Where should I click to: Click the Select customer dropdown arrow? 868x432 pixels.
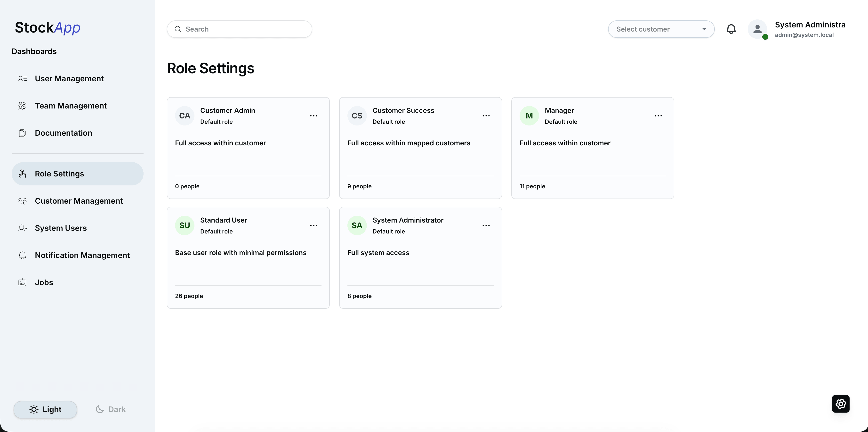(x=704, y=29)
